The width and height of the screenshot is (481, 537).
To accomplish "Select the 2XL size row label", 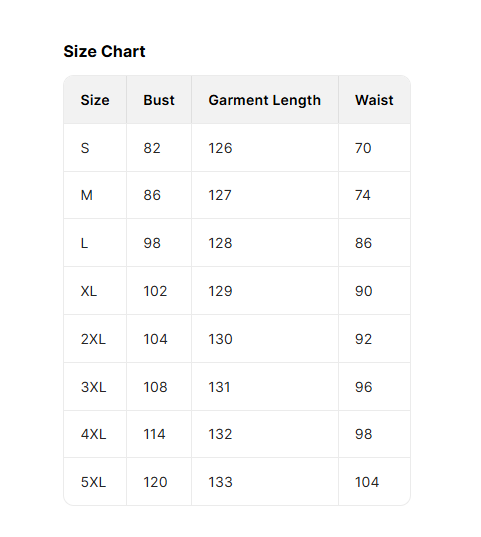I will 93,339.
